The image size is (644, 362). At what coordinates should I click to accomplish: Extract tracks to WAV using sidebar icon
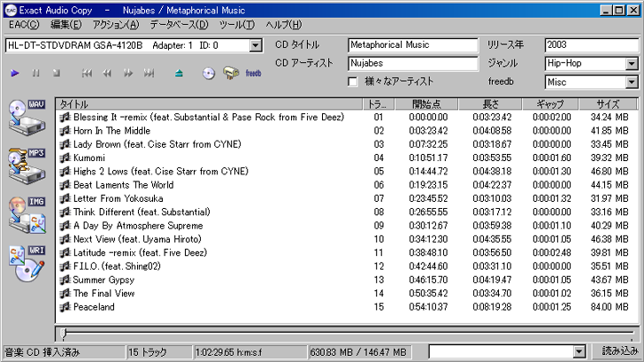[x=27, y=118]
